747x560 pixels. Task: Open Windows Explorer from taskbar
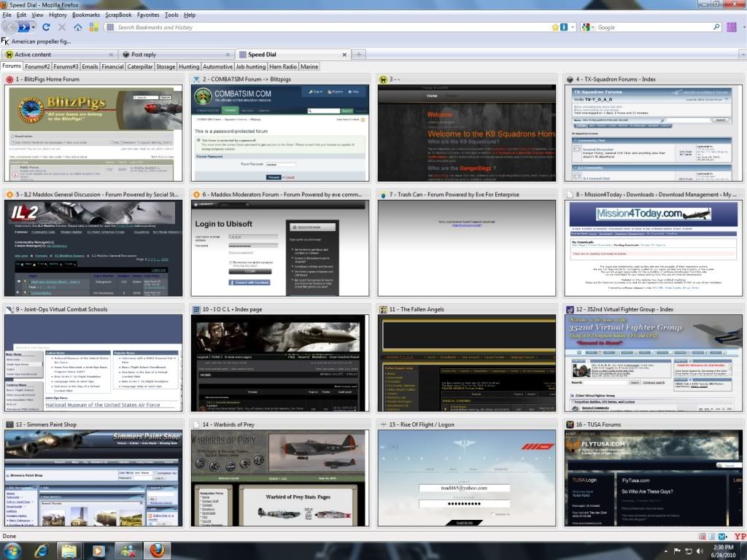pyautogui.click(x=69, y=551)
